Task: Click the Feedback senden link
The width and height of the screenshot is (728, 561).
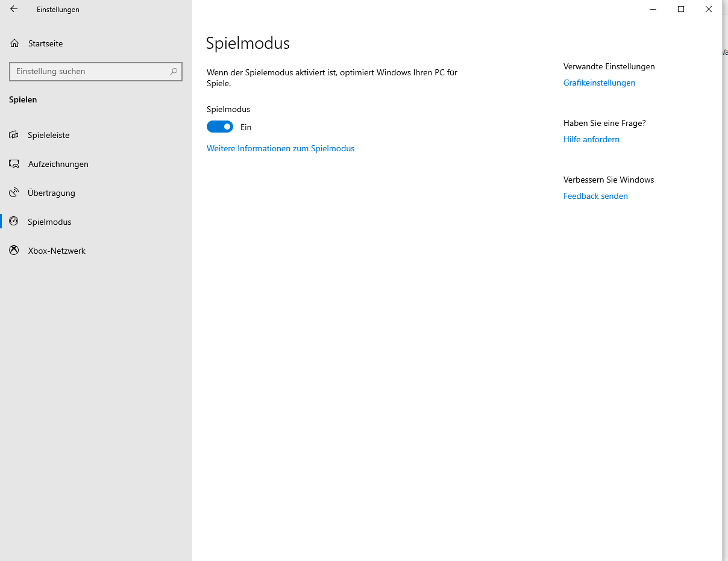Action: tap(595, 196)
